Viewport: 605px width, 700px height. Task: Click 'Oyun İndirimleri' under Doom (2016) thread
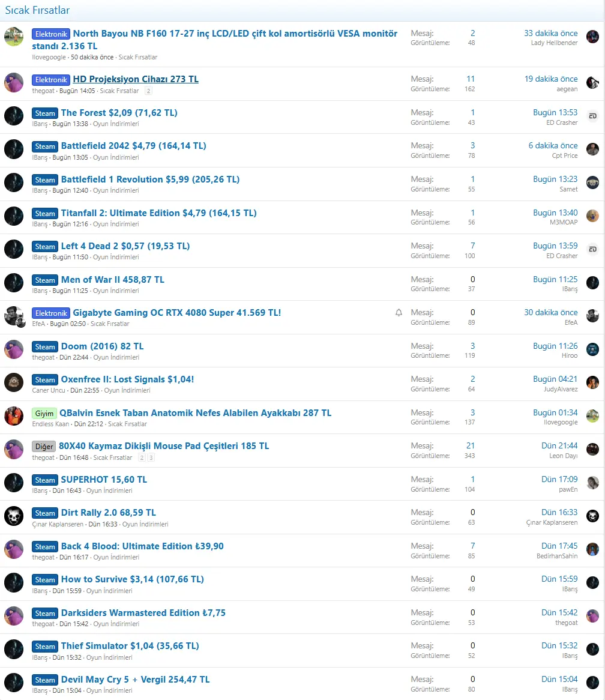tap(116, 357)
